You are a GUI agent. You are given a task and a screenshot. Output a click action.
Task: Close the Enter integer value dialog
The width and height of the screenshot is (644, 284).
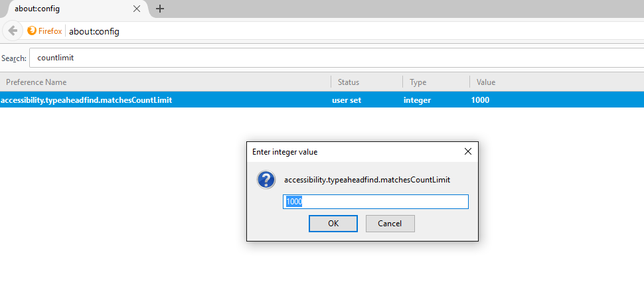coord(467,151)
